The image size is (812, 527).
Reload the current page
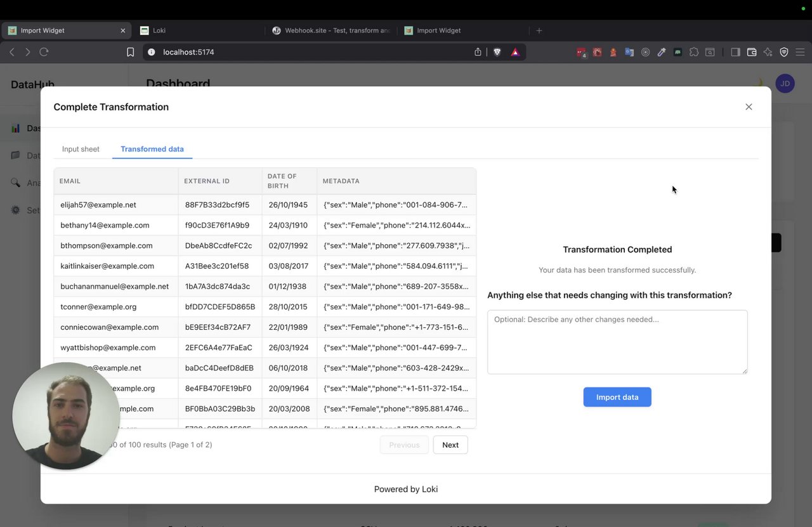(44, 52)
